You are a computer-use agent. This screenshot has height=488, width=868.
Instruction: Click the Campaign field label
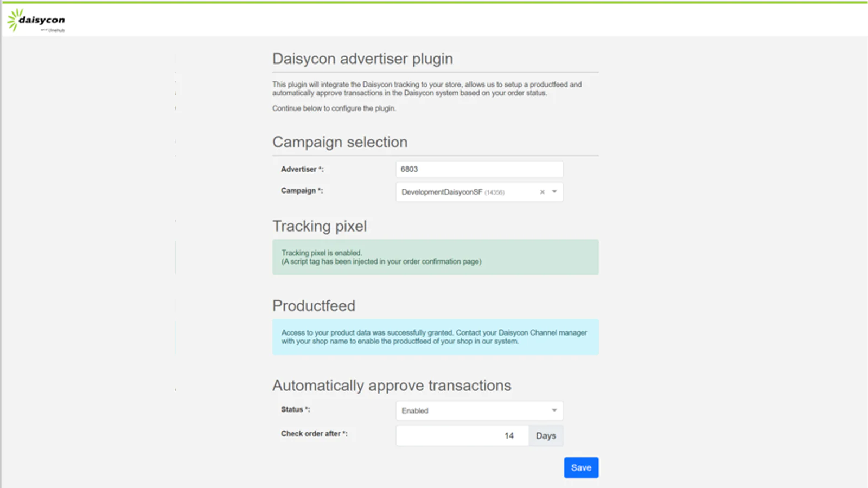pyautogui.click(x=302, y=190)
